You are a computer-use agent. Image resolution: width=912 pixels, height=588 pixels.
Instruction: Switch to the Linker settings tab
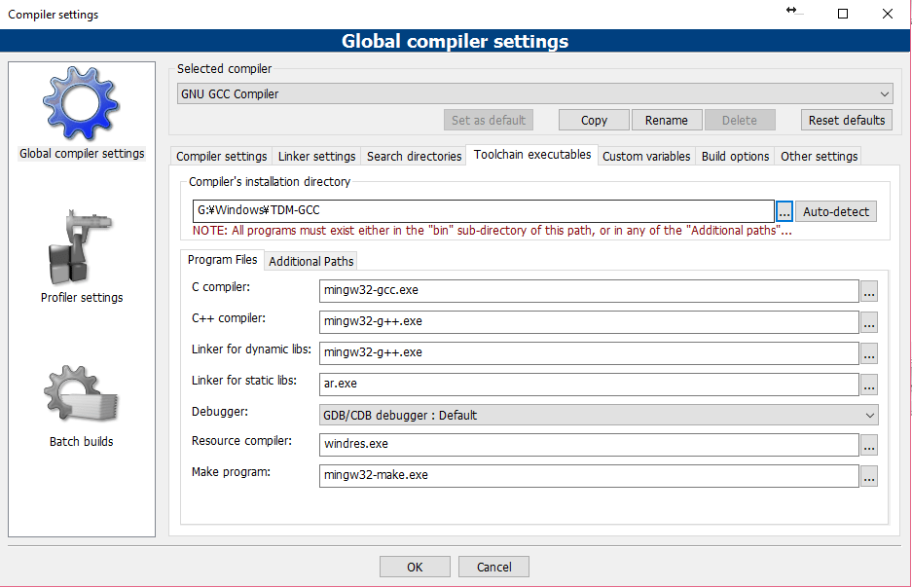tap(316, 157)
